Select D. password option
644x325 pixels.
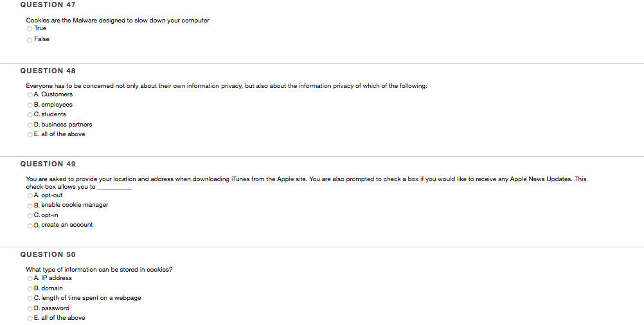30,308
